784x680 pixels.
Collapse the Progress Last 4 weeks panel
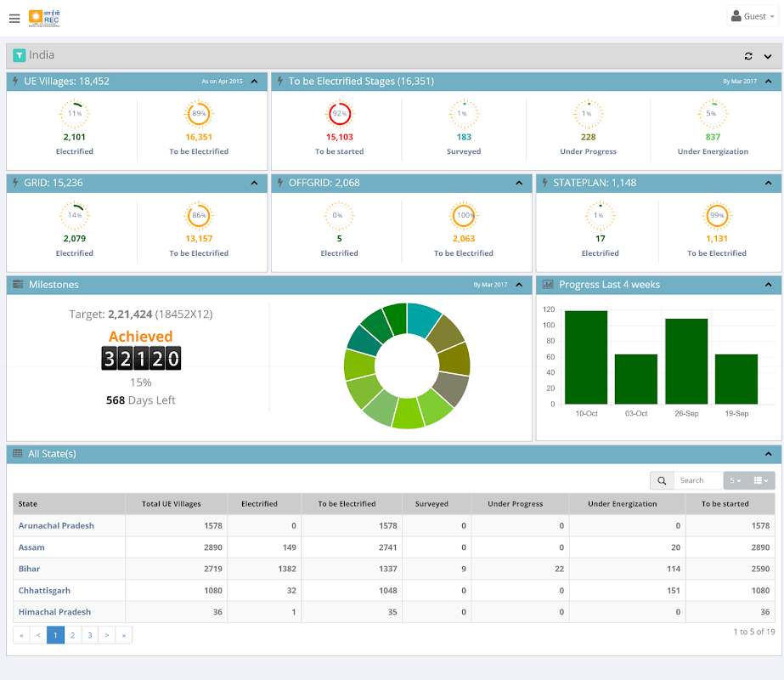tap(768, 285)
